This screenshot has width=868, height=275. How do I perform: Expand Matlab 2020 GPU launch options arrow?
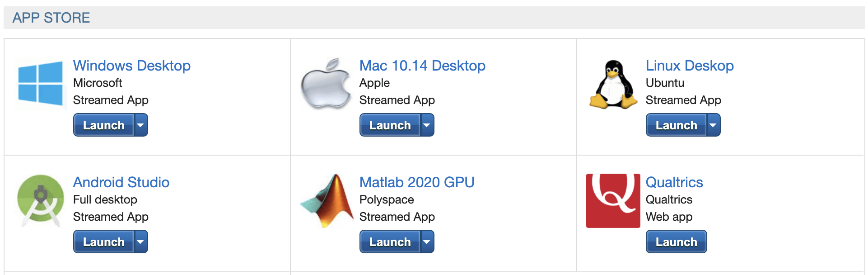[427, 242]
